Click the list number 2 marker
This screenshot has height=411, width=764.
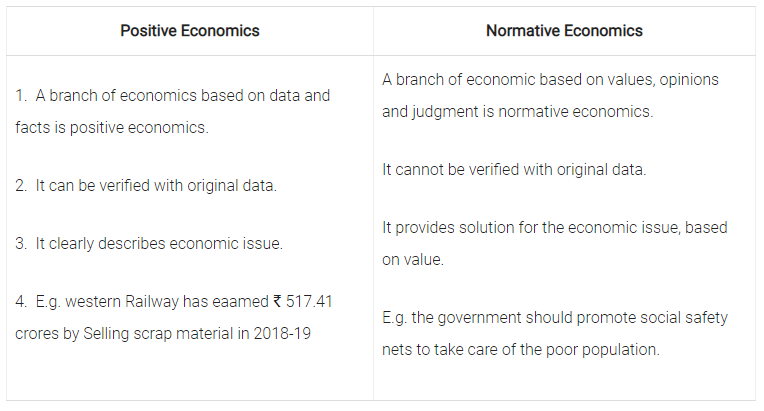21,186
